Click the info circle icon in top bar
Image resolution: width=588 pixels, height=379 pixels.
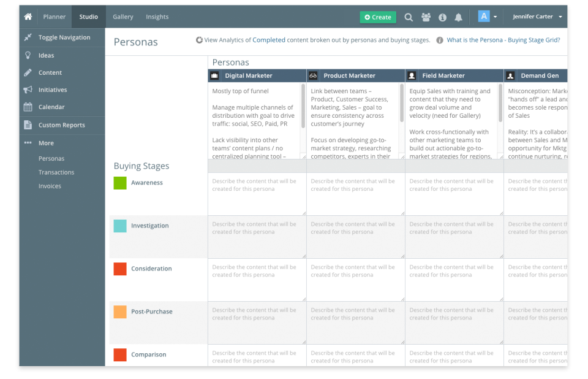tap(442, 17)
